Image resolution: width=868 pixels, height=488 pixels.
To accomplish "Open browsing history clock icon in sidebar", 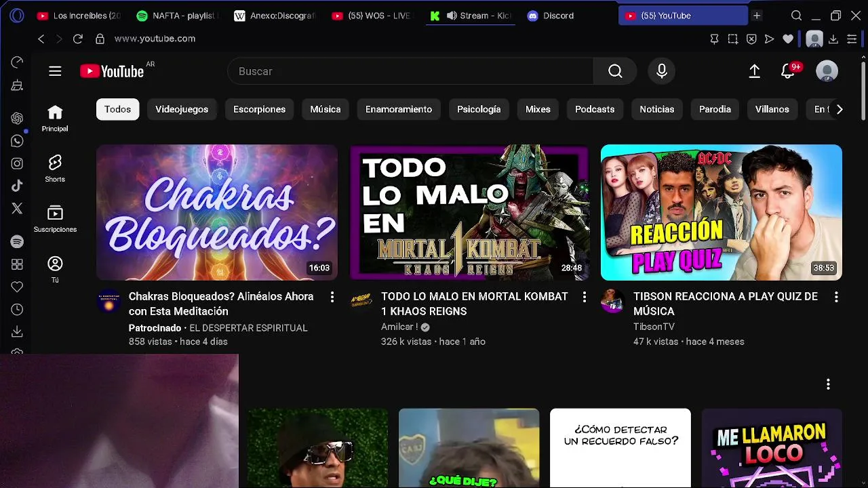I will tap(17, 309).
